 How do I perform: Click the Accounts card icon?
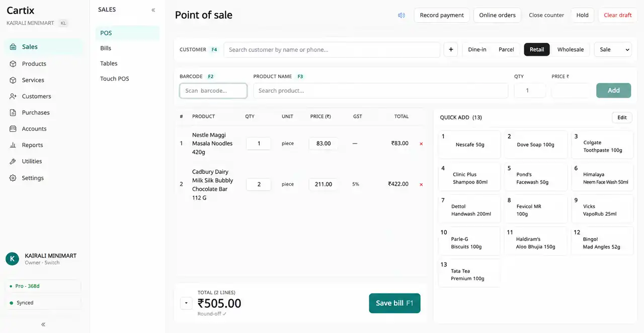pos(13,129)
